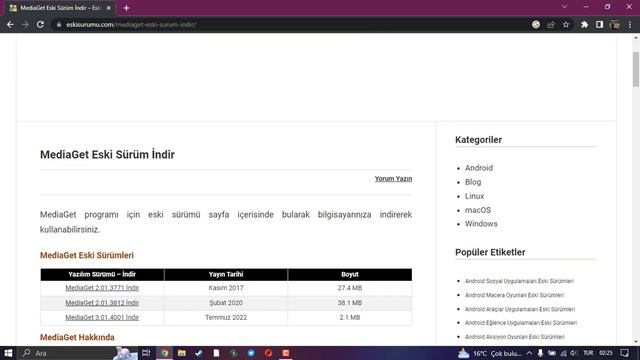Select the MediaGet Eski Sürüm İndir tab
Screen dimensions: 640x360
click(60, 8)
